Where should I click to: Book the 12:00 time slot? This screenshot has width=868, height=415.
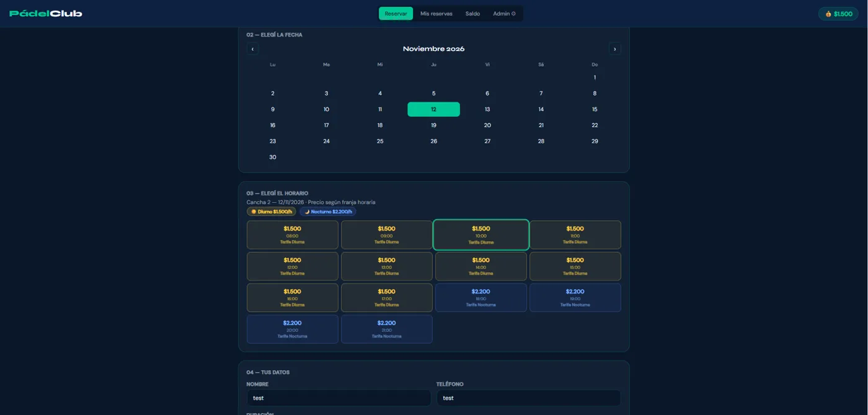293,266
